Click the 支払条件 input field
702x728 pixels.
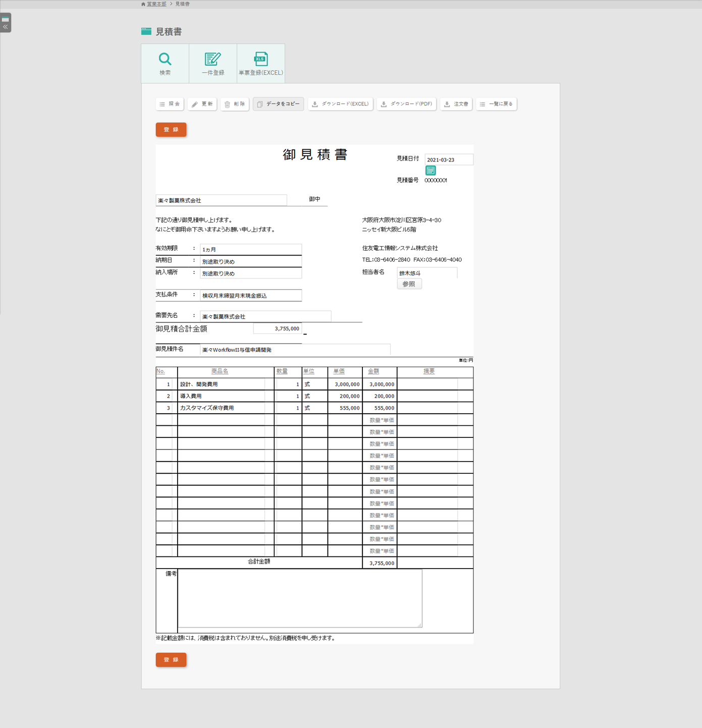(251, 296)
